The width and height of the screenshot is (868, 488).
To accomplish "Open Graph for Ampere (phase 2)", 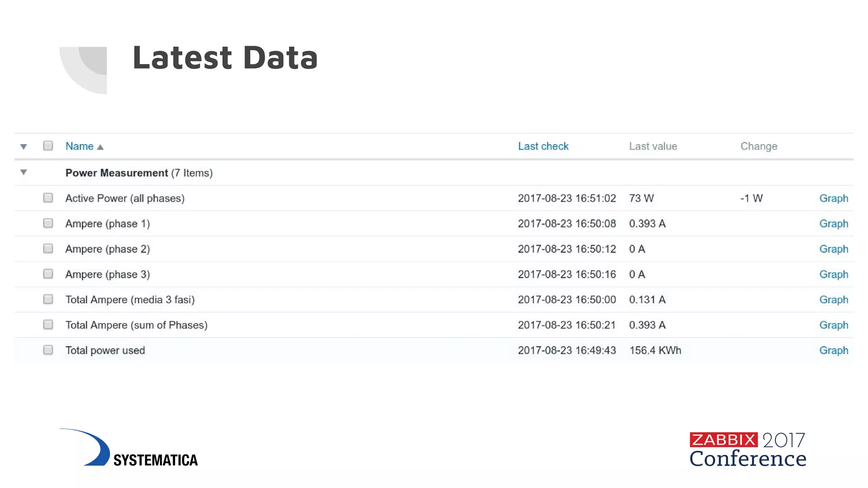I will click(834, 249).
